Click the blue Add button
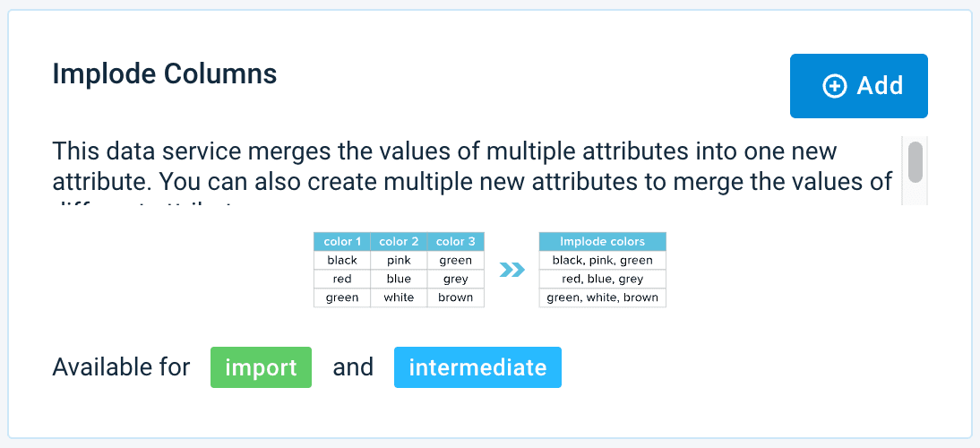Viewport: 980px width, 448px height. click(858, 86)
